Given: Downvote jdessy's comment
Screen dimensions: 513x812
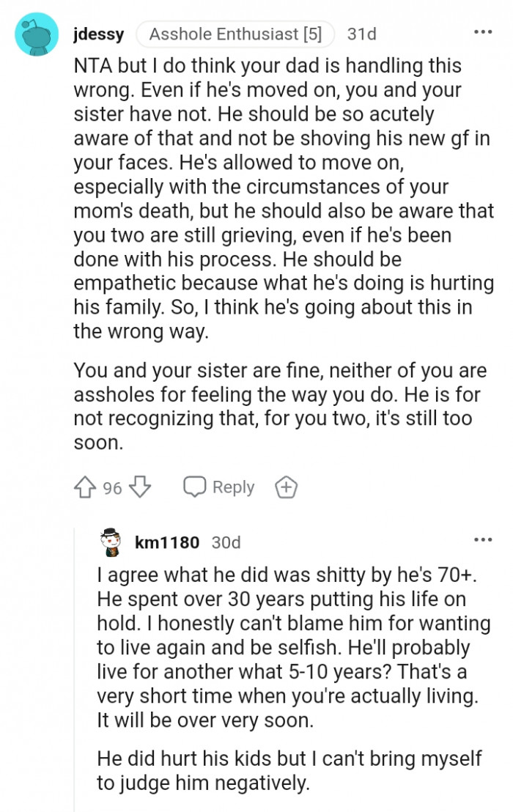Looking at the screenshot, I should point(139,487).
